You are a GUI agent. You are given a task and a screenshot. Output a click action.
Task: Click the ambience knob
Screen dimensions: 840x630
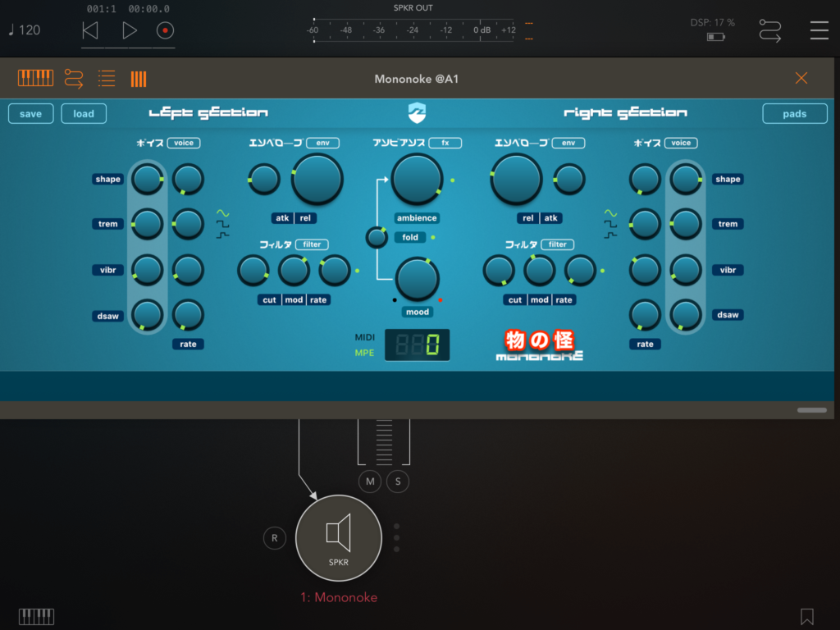point(417,179)
